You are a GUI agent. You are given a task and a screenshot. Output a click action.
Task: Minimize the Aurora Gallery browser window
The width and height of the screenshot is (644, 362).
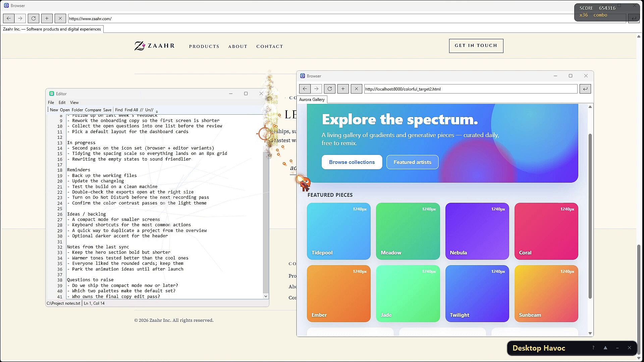pyautogui.click(x=555, y=76)
